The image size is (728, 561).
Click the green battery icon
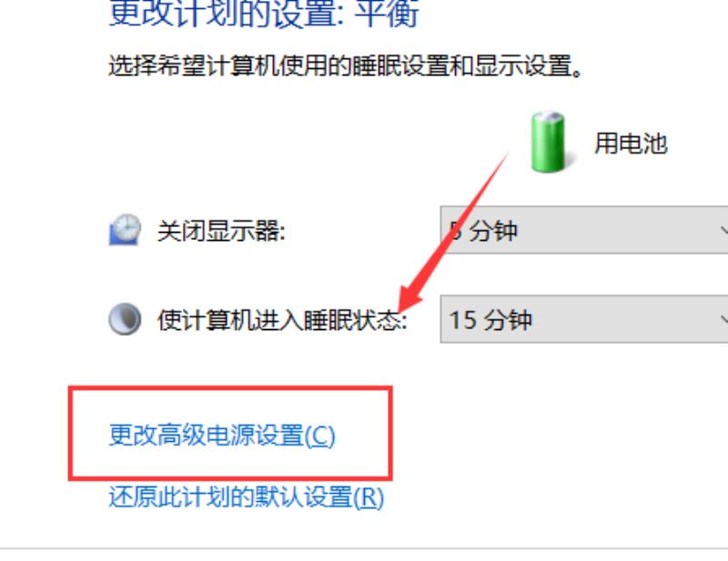548,142
